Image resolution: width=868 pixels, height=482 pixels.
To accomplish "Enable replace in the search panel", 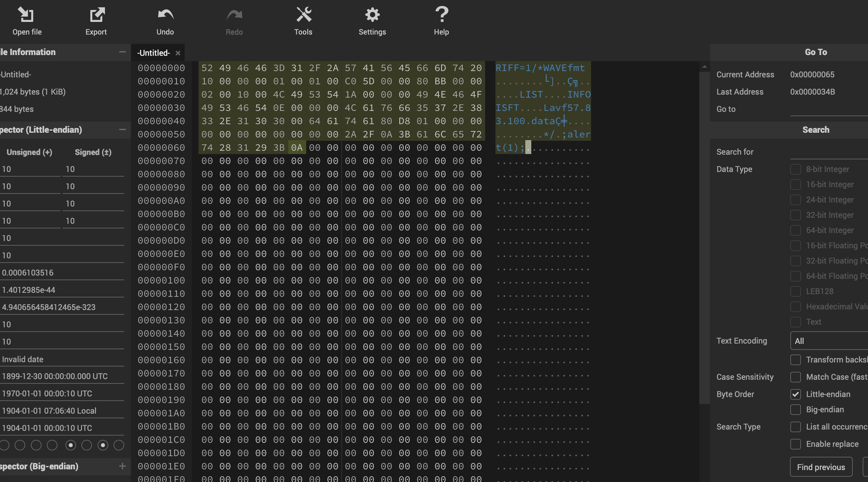I will coord(796,444).
